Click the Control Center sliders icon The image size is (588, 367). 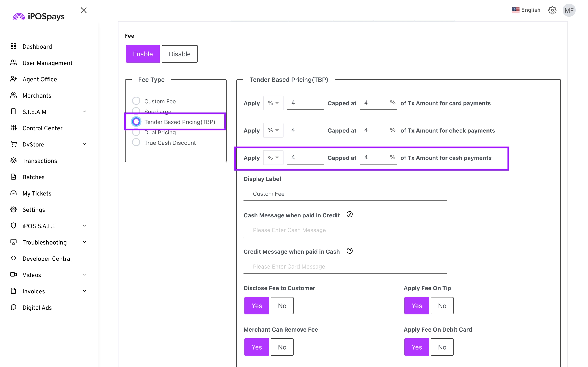click(x=13, y=128)
